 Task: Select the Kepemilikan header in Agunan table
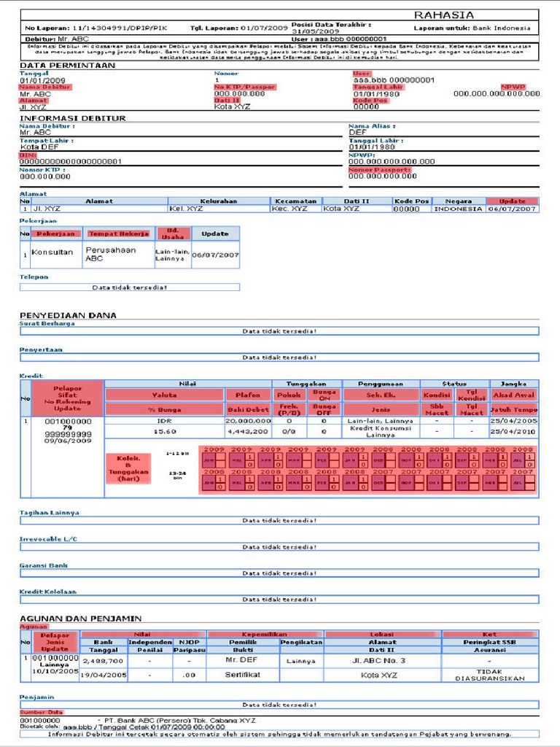click(x=265, y=635)
